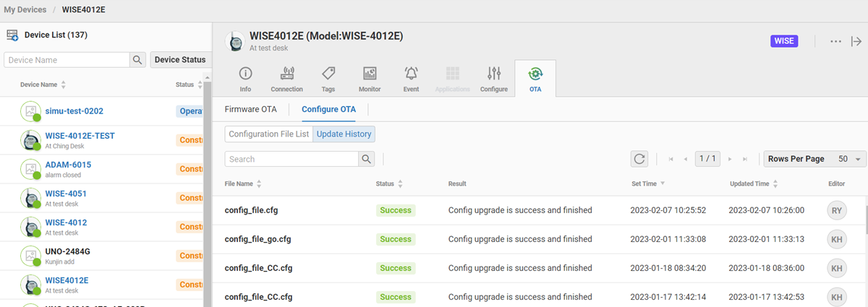Open the Configure sliders tab
The width and height of the screenshot is (868, 307).
click(494, 79)
